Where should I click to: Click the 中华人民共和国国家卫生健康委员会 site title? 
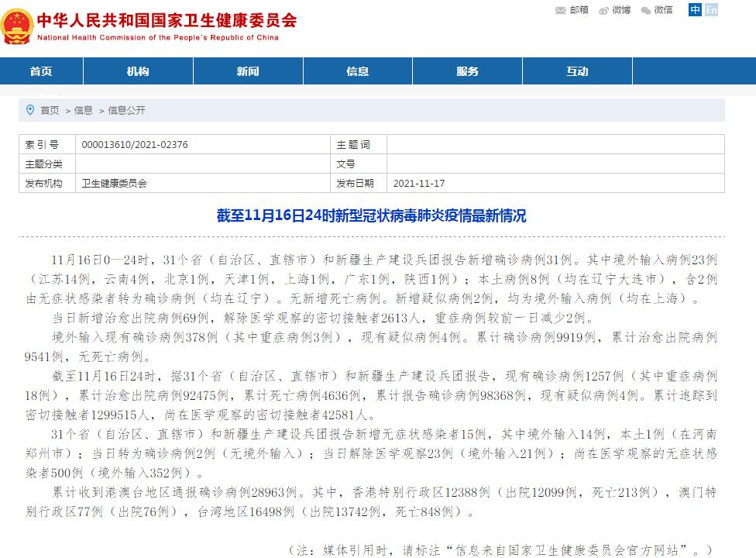pos(167,20)
